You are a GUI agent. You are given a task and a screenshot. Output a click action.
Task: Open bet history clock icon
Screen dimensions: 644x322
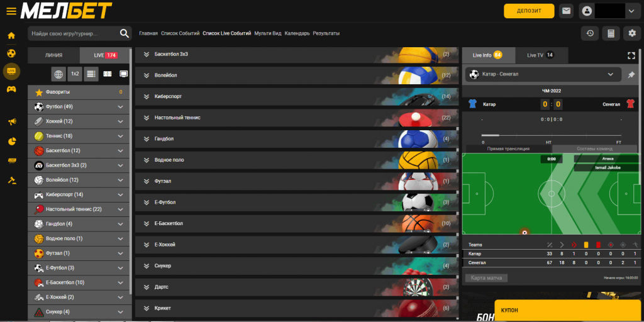(589, 33)
